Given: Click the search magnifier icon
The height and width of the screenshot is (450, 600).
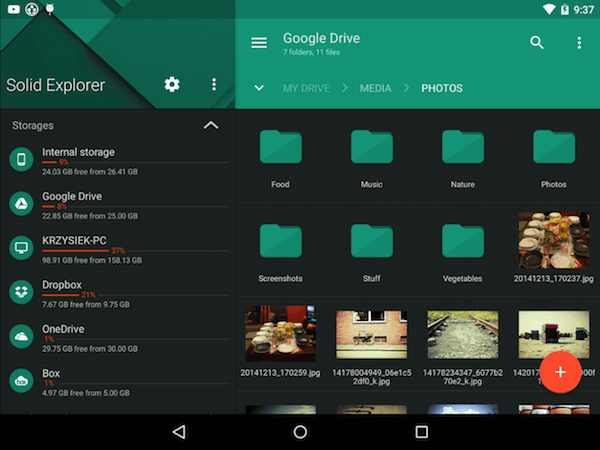Looking at the screenshot, I should click(x=536, y=42).
